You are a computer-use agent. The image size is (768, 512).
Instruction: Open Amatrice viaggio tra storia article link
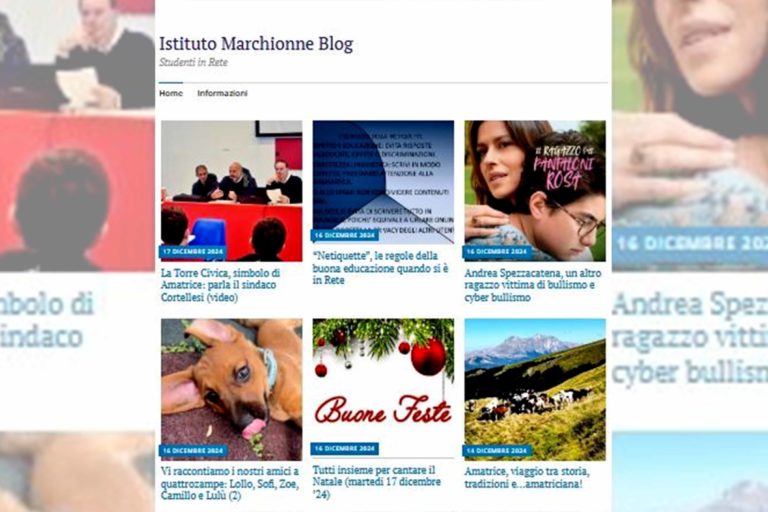pyautogui.click(x=527, y=478)
